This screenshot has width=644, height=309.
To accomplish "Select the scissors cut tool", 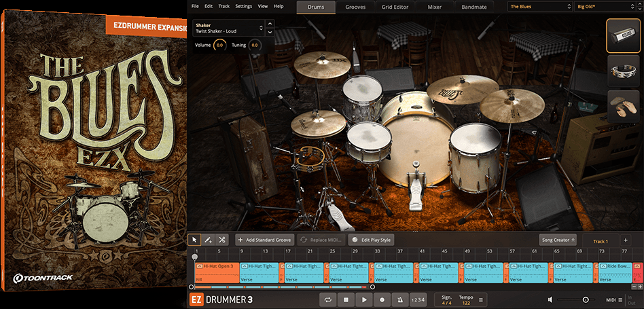I will coord(221,240).
